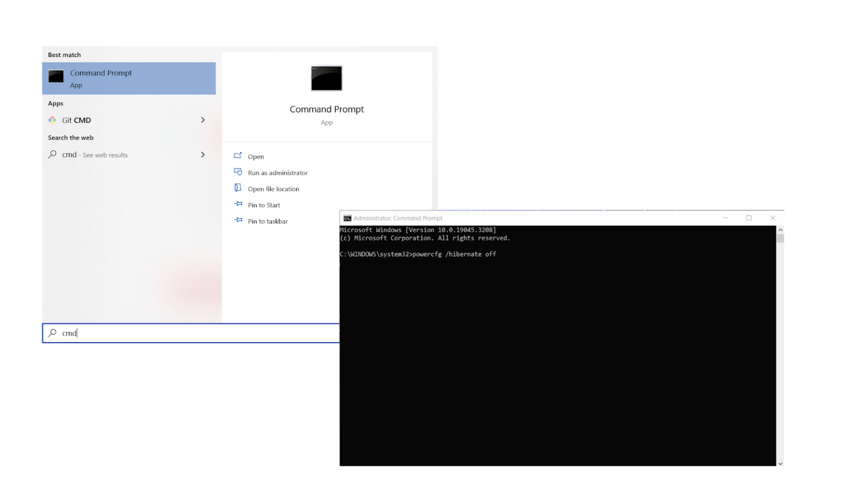Click the scrollbar up arrow in Command Prompt
Image resolution: width=868 pixels, height=492 pixels.
coord(780,229)
